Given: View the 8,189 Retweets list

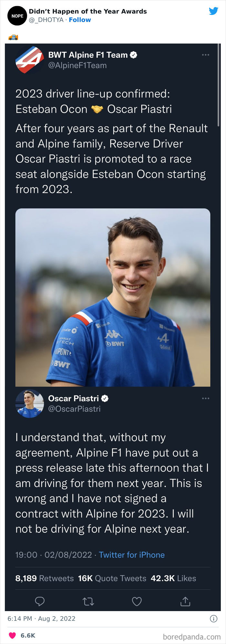Looking at the screenshot, I should click(x=45, y=578).
